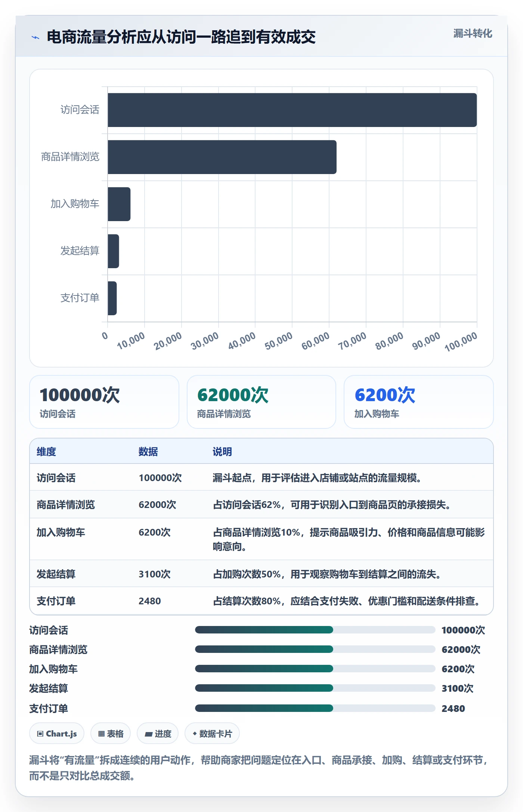
Task: Click the Chart.js chip
Action: [57, 734]
